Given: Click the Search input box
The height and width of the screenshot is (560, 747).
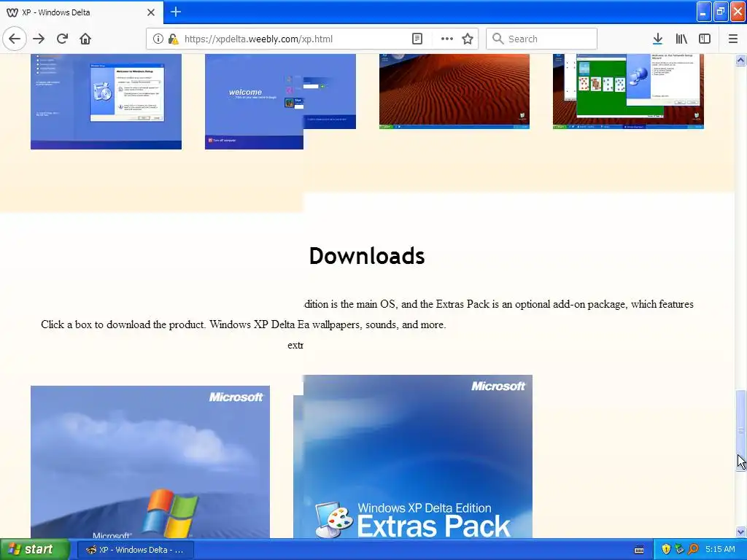Looking at the screenshot, I should click(542, 39).
